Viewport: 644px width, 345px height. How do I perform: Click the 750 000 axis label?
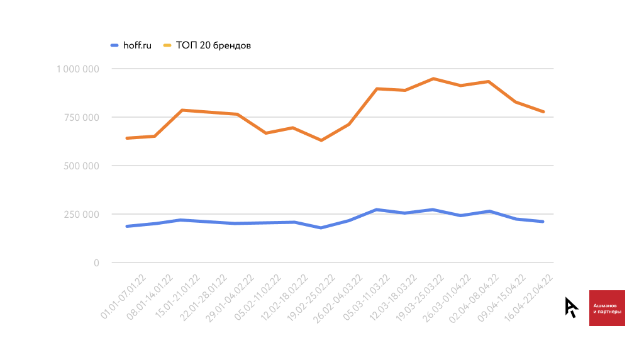click(x=81, y=117)
